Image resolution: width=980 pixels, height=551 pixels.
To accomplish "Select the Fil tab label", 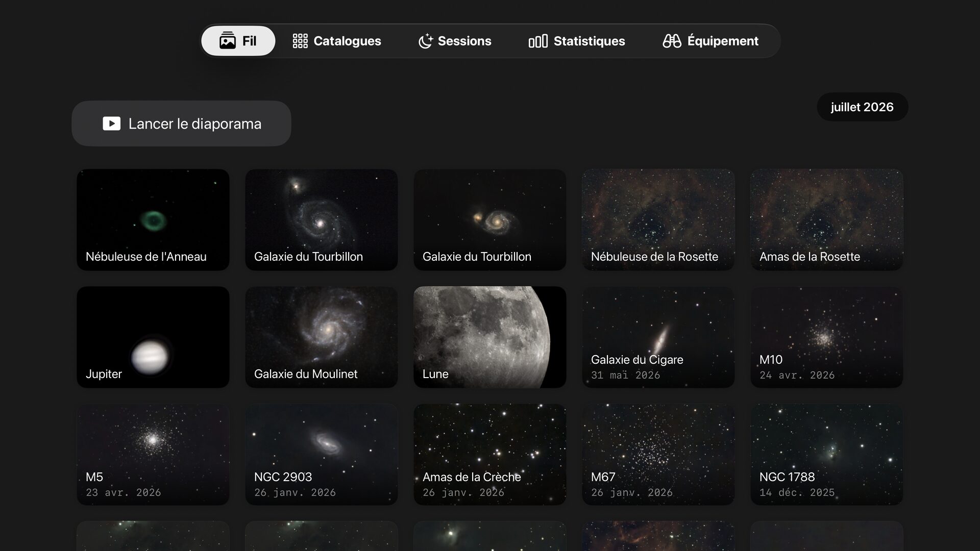I will pyautogui.click(x=249, y=41).
